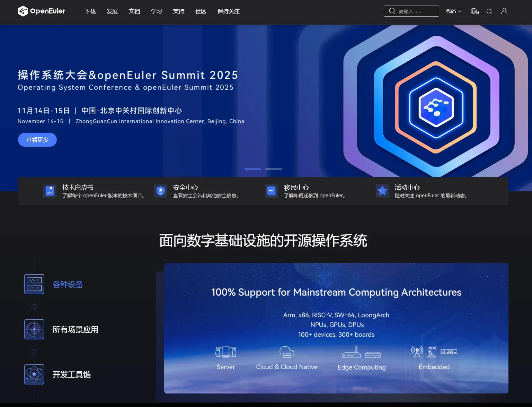The height and width of the screenshot is (407, 532).
Task: Click the 开发工具链 atom icon
Action: click(34, 374)
